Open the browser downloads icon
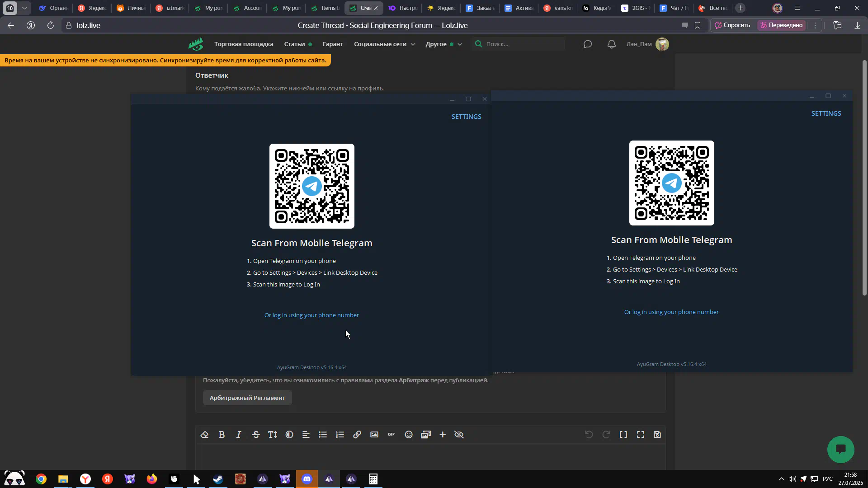Viewport: 868px width, 488px height. tap(857, 25)
